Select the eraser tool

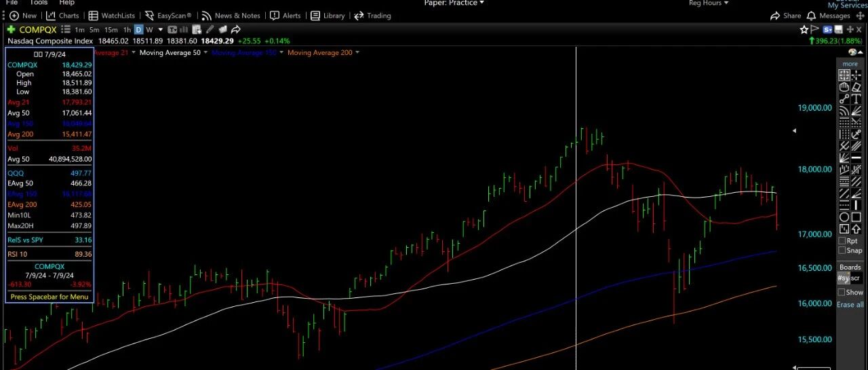[856, 87]
